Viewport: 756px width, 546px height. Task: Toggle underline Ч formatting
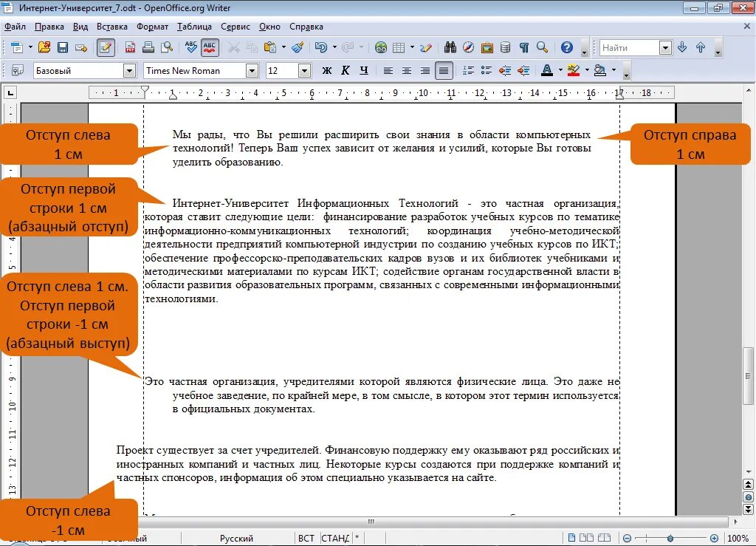(x=364, y=71)
